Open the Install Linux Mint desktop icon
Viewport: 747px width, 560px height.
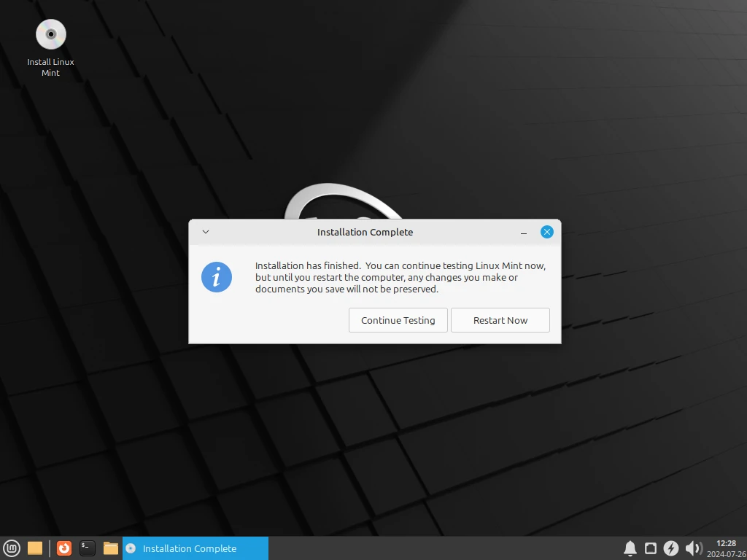point(50,35)
